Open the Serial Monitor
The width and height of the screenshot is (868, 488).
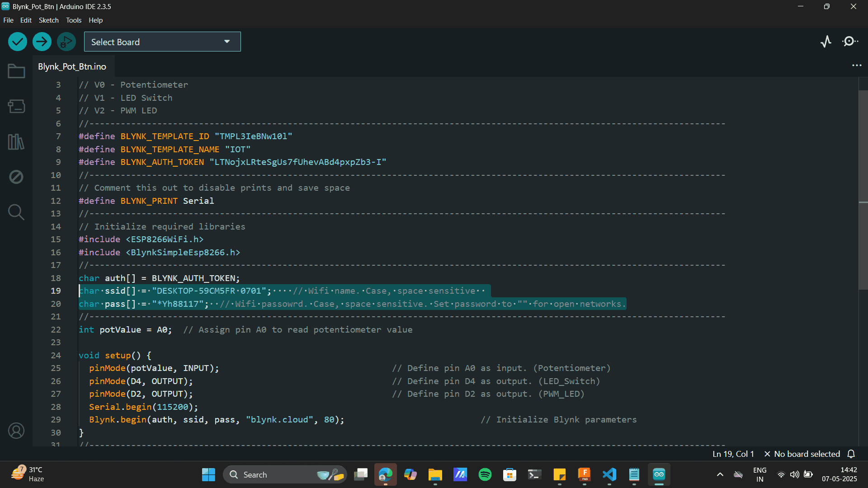point(850,42)
